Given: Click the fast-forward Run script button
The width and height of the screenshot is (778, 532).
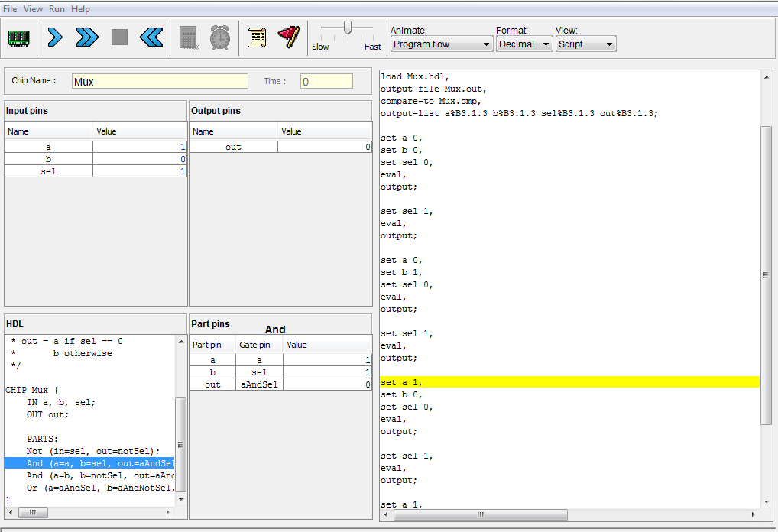Looking at the screenshot, I should [x=87, y=37].
